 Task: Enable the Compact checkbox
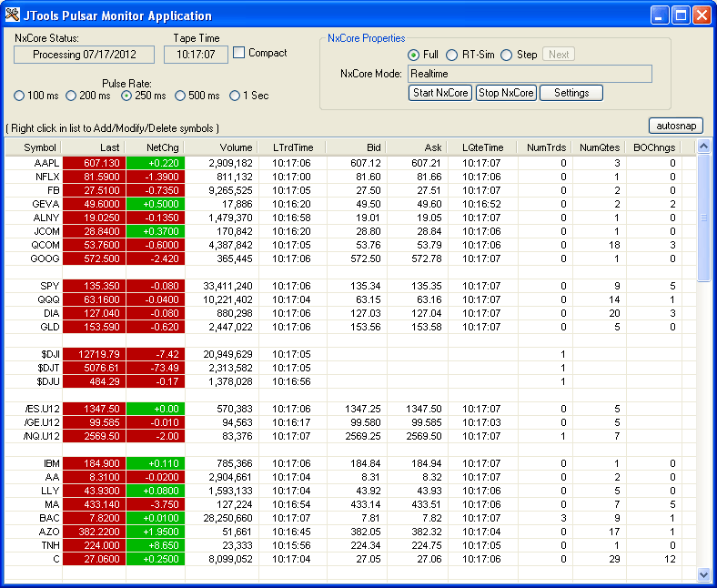pos(238,53)
